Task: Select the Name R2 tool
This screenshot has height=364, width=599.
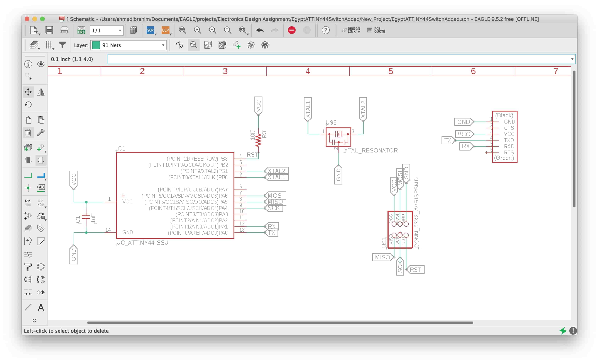Action: point(28,203)
